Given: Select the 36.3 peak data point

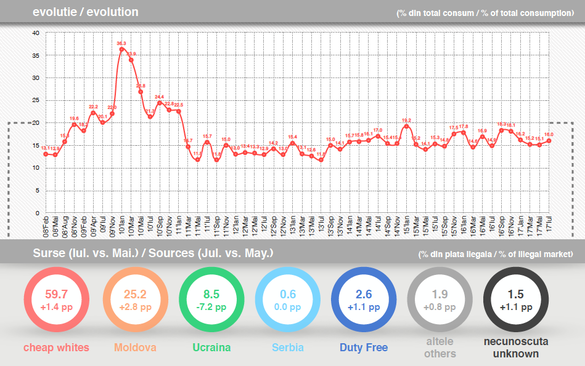Looking at the screenshot, I should [x=122, y=49].
